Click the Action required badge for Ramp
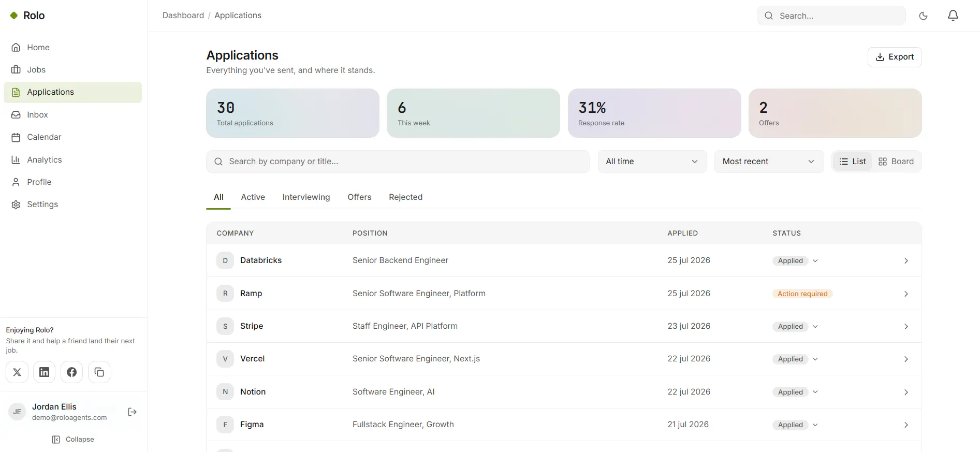 pyautogui.click(x=802, y=294)
